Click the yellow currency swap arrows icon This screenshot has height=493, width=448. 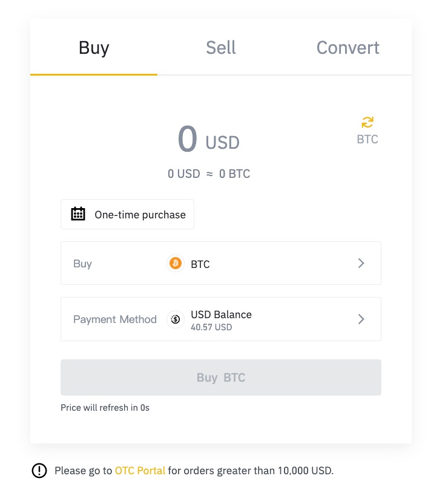[x=367, y=122]
